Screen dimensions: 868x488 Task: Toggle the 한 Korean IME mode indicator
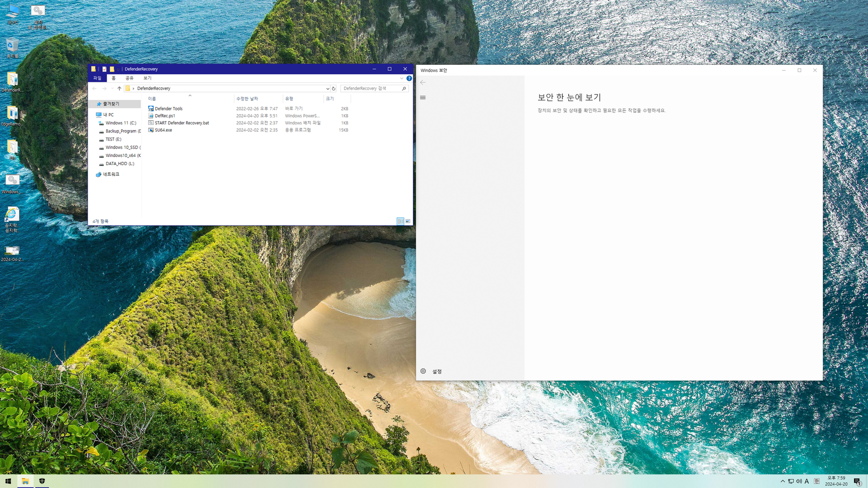[817, 481]
